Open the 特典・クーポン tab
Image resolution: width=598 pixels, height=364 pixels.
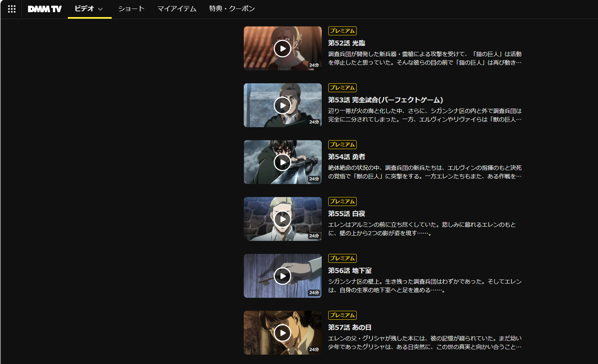point(232,9)
